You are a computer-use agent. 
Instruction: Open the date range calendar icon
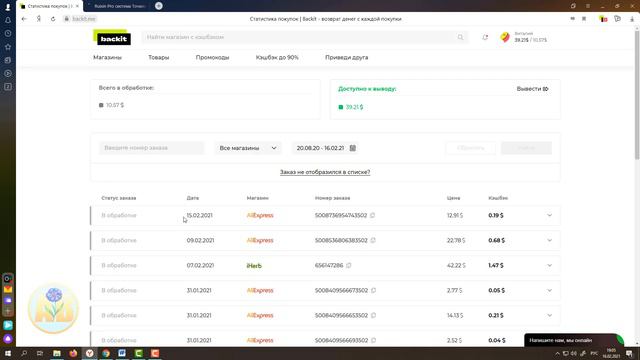click(x=353, y=148)
